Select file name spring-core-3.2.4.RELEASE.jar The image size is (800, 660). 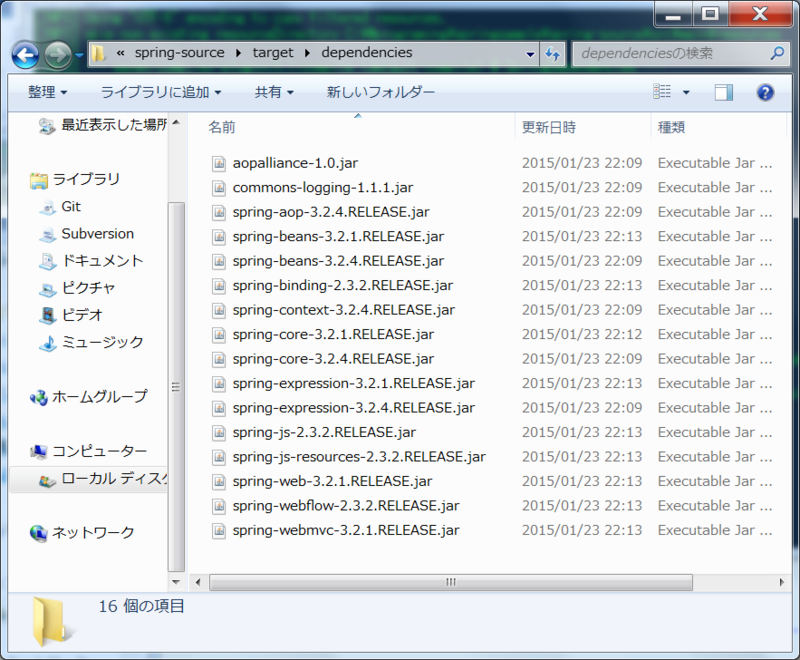333,359
